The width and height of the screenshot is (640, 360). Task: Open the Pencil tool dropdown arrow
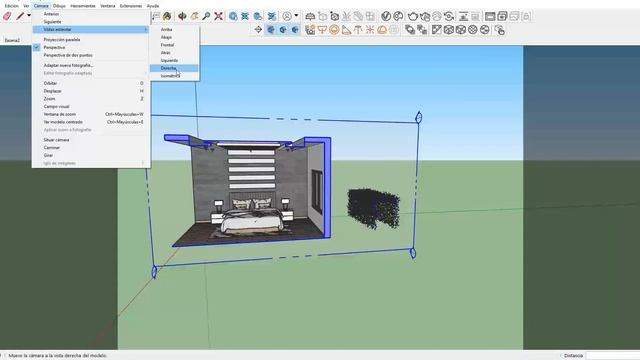point(29,16)
